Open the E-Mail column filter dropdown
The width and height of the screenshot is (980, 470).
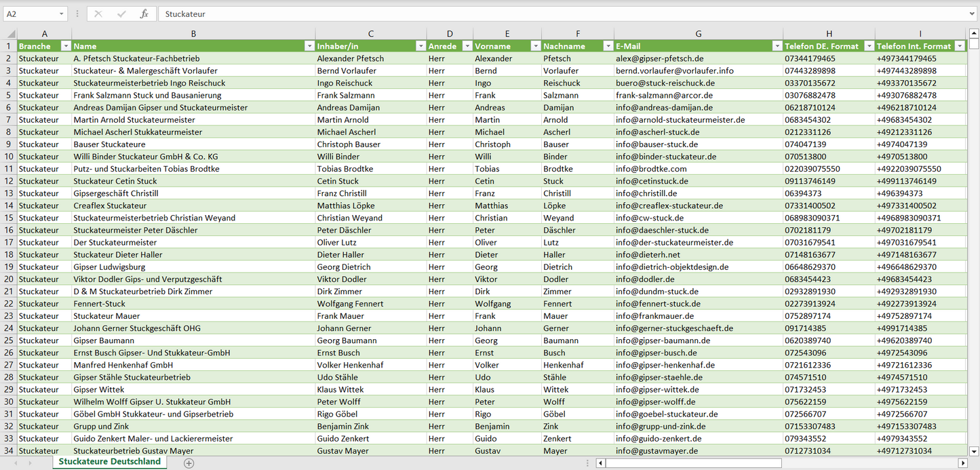777,46
